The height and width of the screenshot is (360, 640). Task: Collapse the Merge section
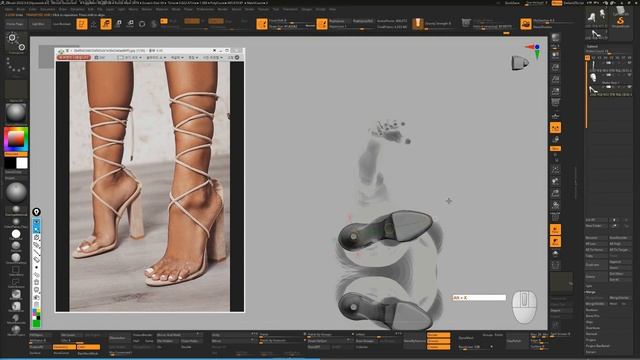click(x=591, y=292)
